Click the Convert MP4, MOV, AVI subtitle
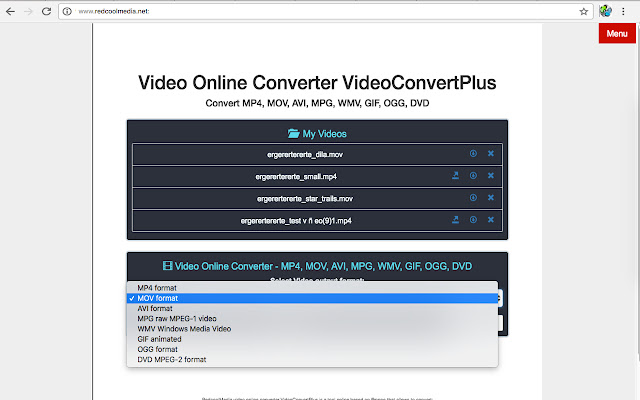 coord(317,103)
